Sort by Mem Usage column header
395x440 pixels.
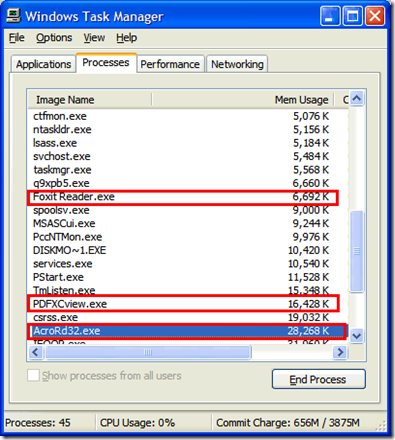point(243,100)
